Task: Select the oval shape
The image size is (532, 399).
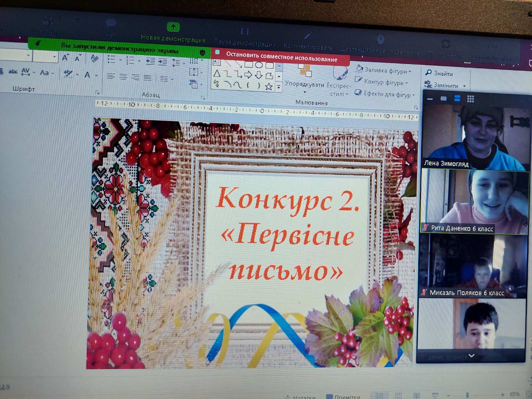Action: 259,65
